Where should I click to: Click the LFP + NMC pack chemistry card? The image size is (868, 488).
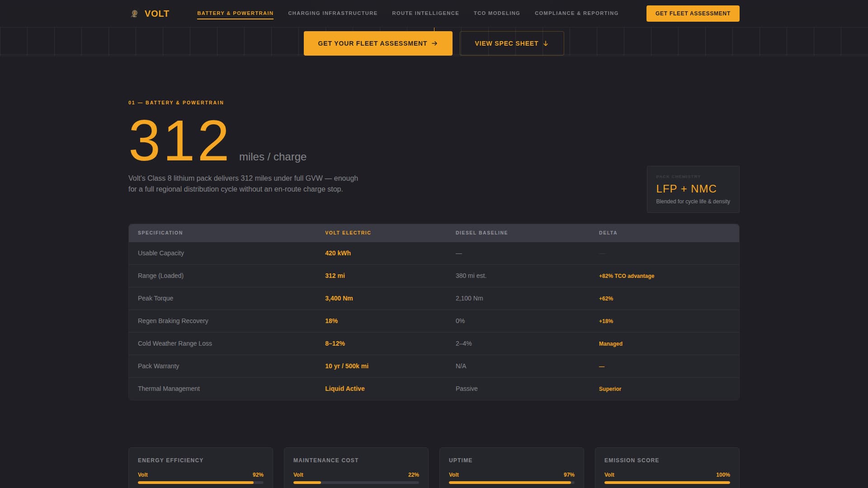point(693,189)
